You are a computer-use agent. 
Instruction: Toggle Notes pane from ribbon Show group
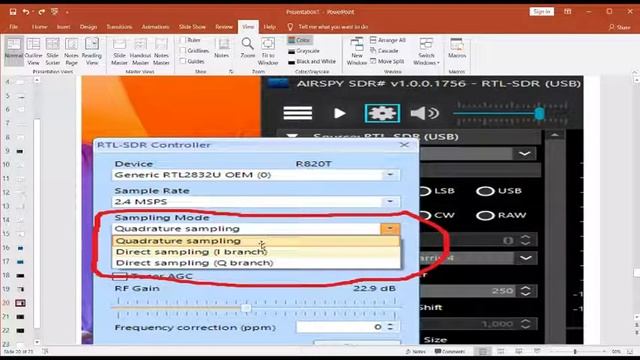pos(222,48)
